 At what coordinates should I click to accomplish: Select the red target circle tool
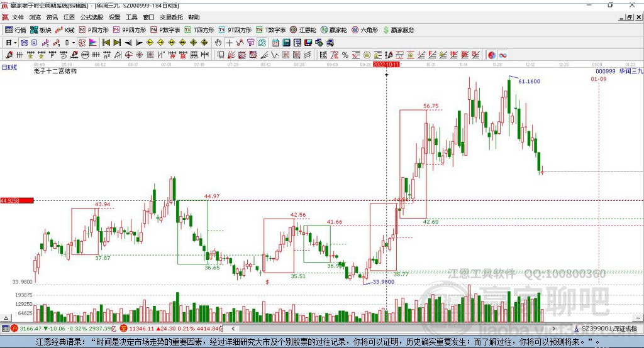(128, 55)
